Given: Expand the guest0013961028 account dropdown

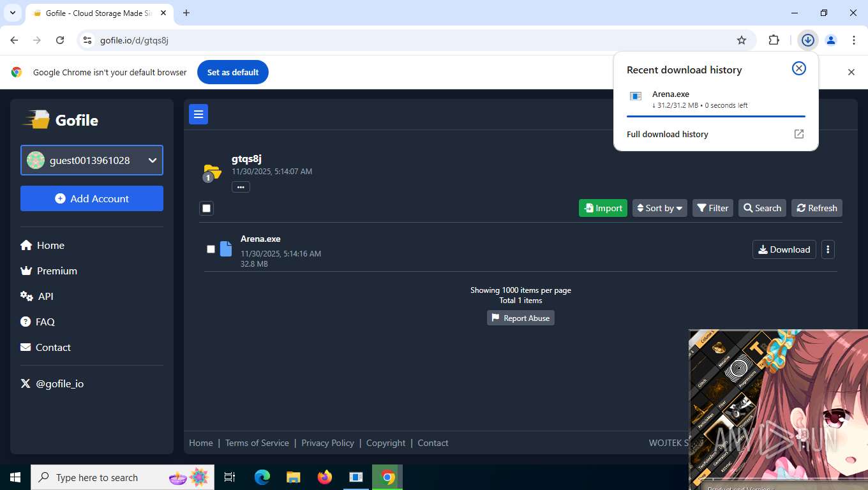Looking at the screenshot, I should click(x=92, y=160).
